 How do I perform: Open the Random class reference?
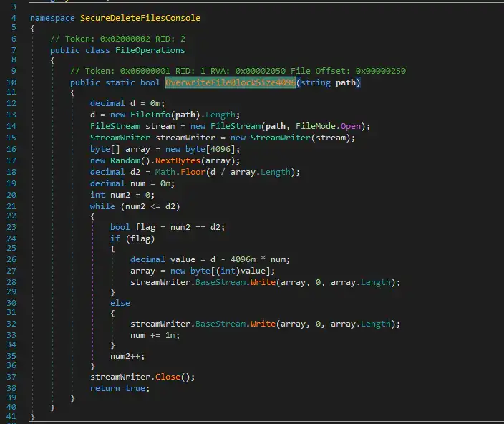tap(124, 160)
